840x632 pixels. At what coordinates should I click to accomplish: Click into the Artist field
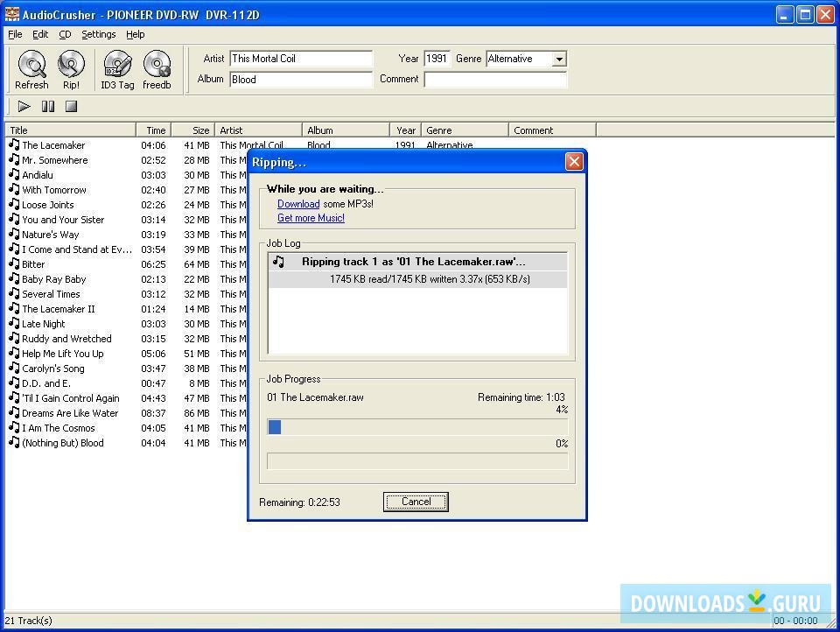click(301, 59)
